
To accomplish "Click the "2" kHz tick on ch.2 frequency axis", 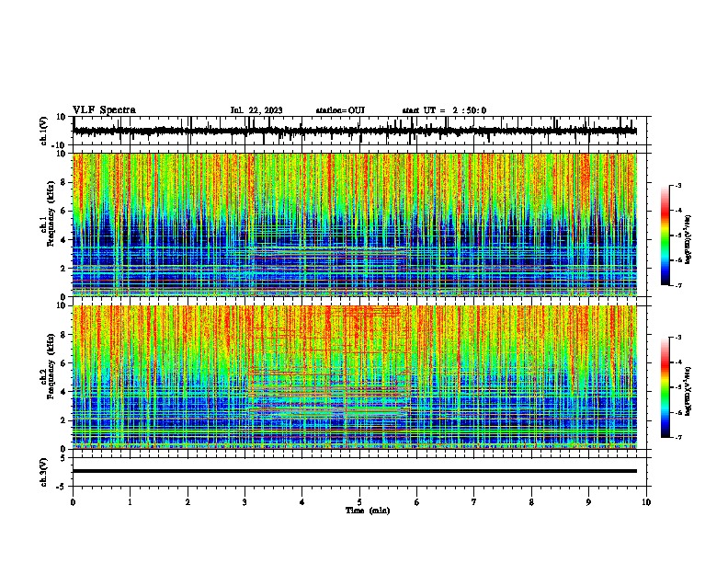I will [x=64, y=420].
